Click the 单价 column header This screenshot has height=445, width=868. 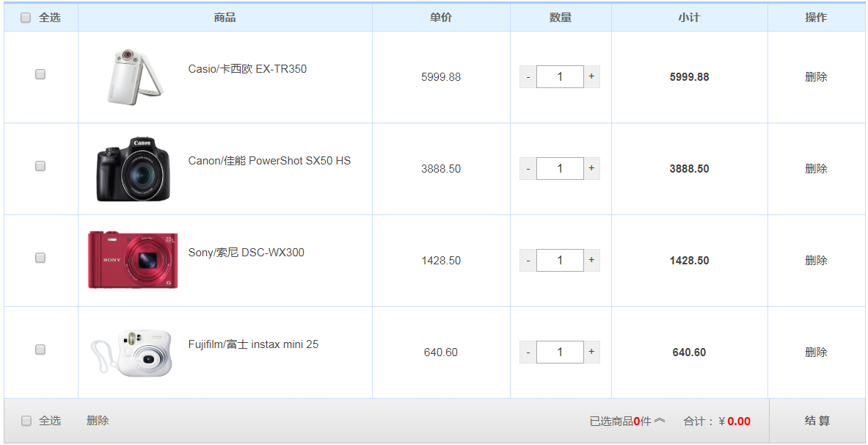tap(441, 18)
